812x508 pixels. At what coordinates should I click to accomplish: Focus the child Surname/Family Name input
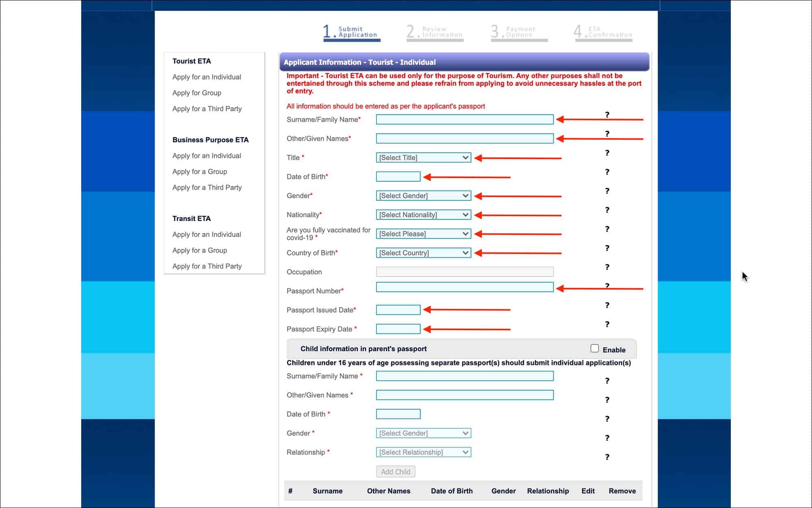pyautogui.click(x=465, y=376)
